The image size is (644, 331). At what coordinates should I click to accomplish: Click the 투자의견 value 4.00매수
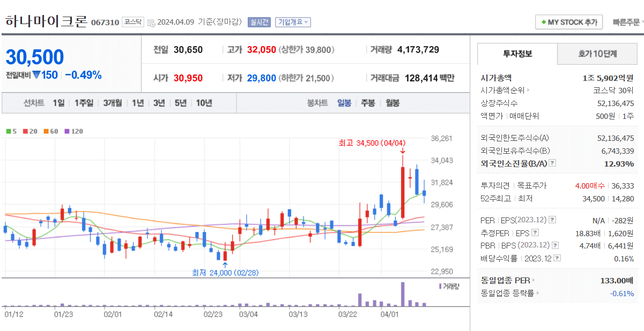(x=590, y=186)
